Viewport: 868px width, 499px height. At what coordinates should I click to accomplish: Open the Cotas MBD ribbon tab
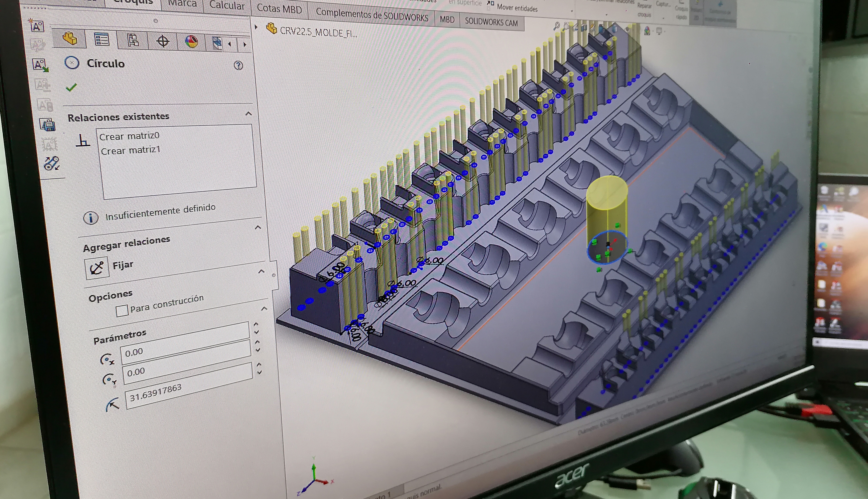tap(279, 9)
